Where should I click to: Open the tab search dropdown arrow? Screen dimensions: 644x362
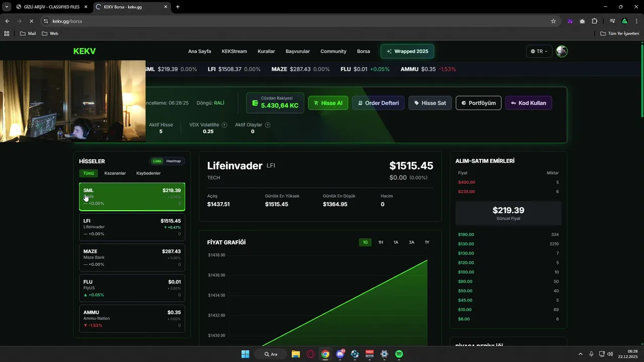point(7,7)
